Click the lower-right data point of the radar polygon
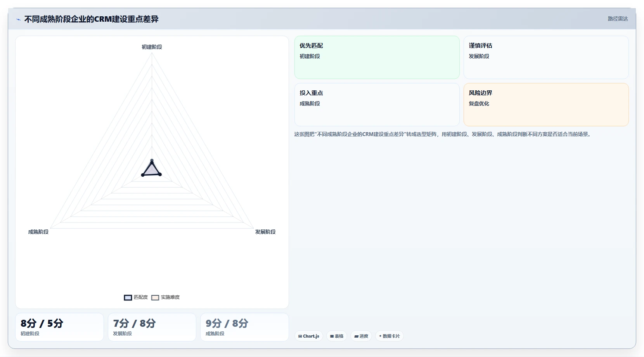Viewport: 644px width, 357px height. coord(160,174)
